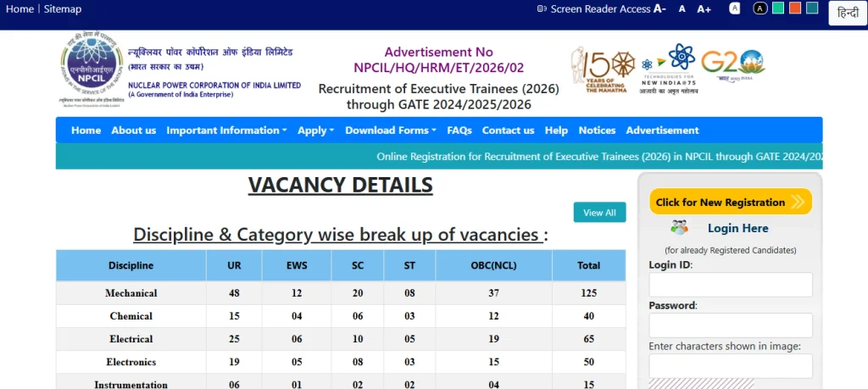The height and width of the screenshot is (389, 868).
Task: Open the Sitemap link
Action: [63, 8]
